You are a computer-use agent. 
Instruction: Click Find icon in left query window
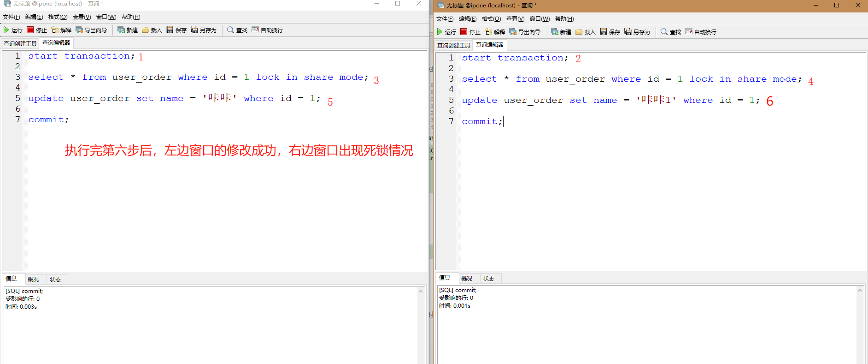[231, 30]
